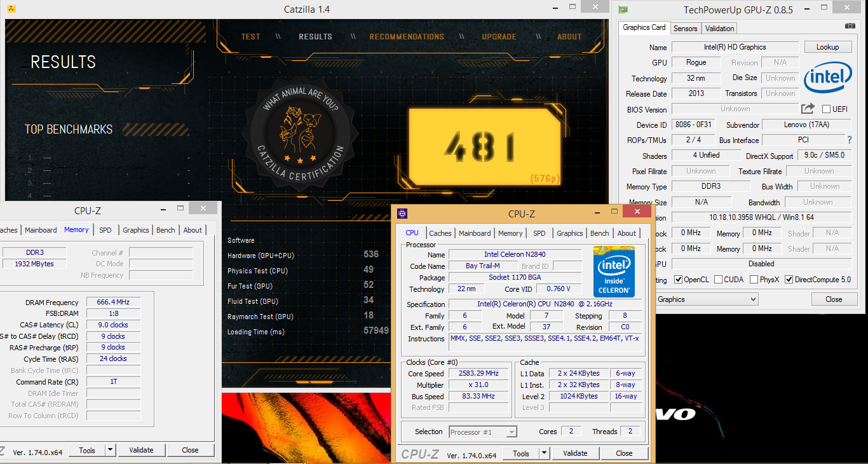The height and width of the screenshot is (464, 868).
Task: Click the Hardware (GPU+CPU) result row
Action: [x=303, y=256]
